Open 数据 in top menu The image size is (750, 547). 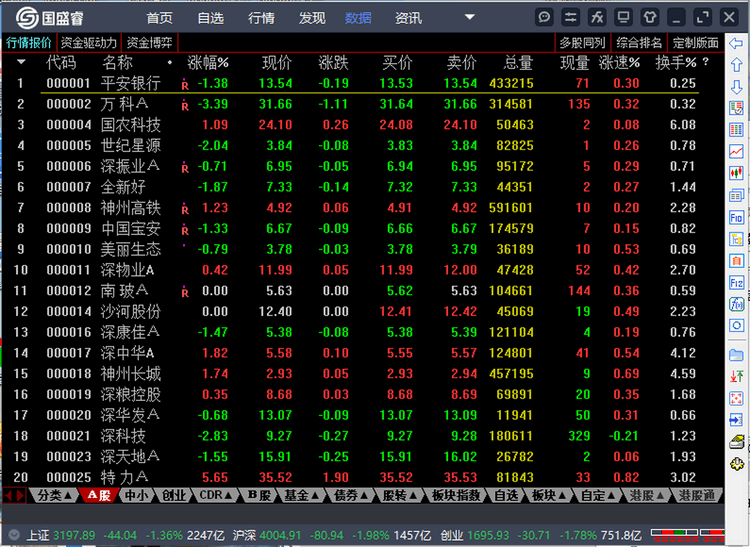click(358, 18)
